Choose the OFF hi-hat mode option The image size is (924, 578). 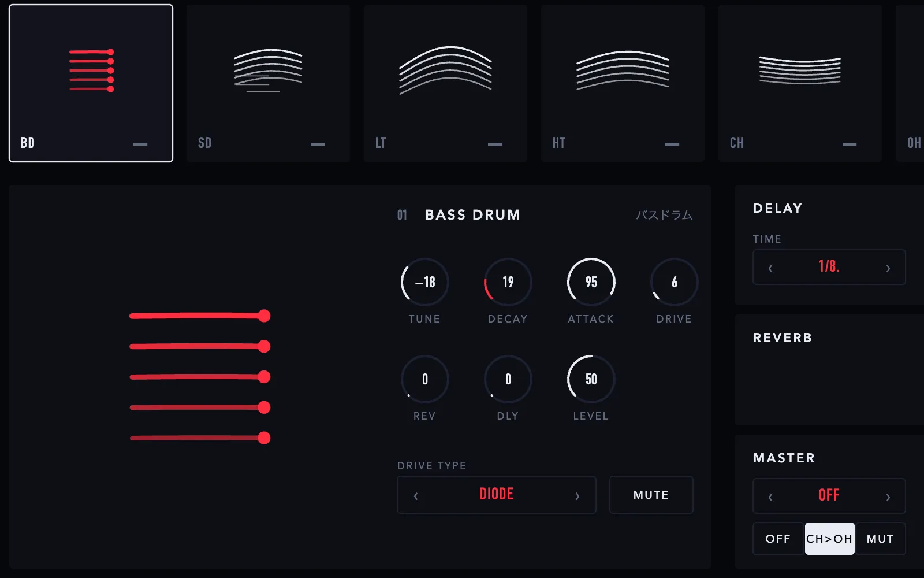point(778,539)
